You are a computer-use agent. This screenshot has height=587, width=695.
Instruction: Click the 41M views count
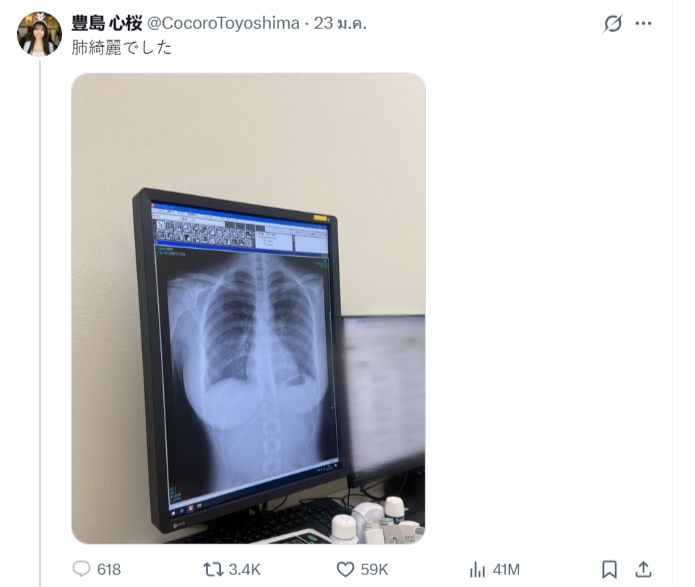[507, 569]
